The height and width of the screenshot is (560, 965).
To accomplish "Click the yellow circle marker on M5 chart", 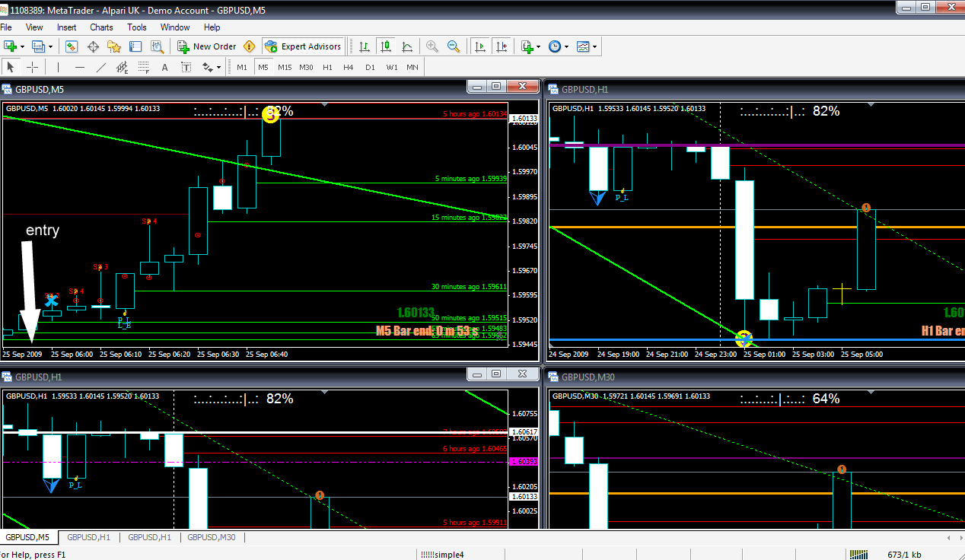I will (x=271, y=114).
